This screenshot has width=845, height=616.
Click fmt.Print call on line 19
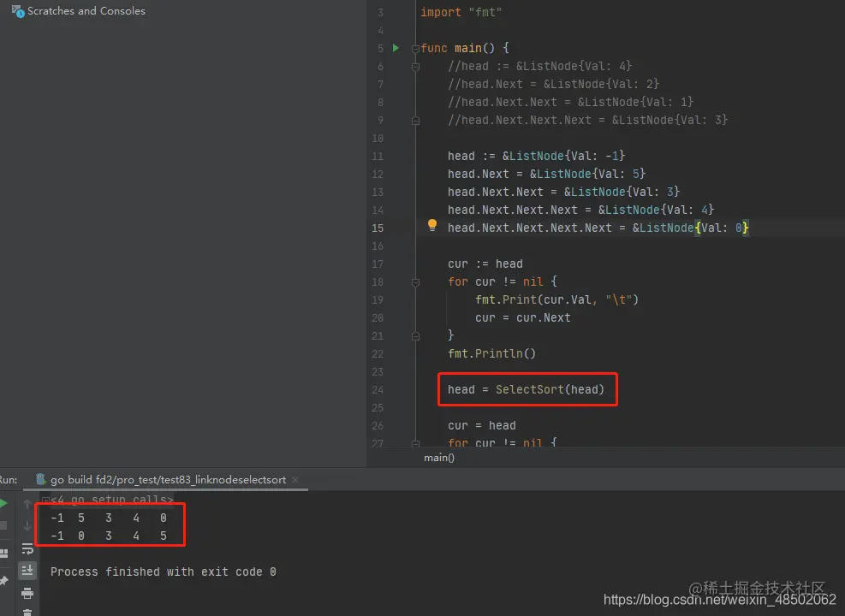click(x=556, y=300)
